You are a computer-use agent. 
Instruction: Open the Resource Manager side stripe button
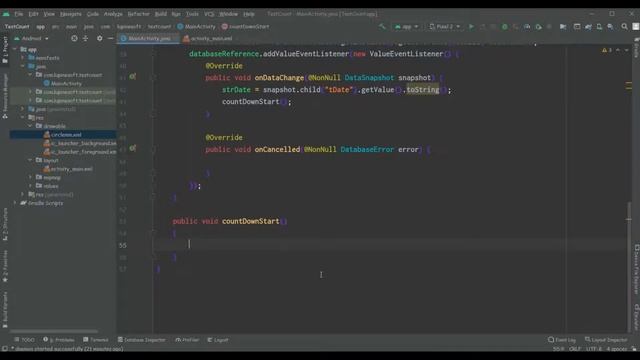(x=5, y=96)
